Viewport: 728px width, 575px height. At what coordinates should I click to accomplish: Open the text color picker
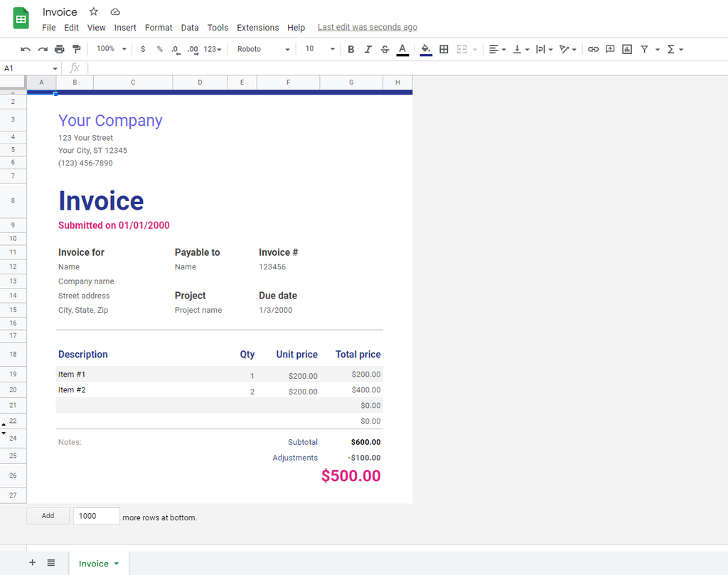coord(402,49)
